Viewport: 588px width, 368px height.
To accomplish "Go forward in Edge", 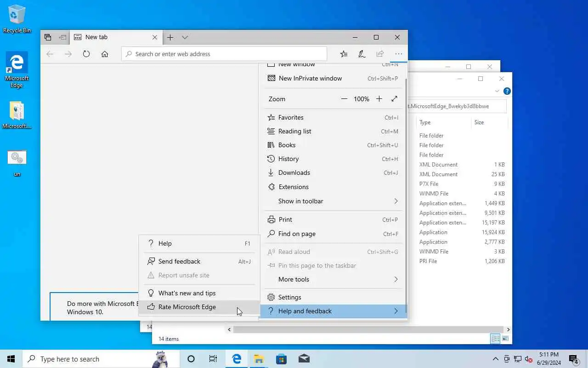I will [68, 54].
